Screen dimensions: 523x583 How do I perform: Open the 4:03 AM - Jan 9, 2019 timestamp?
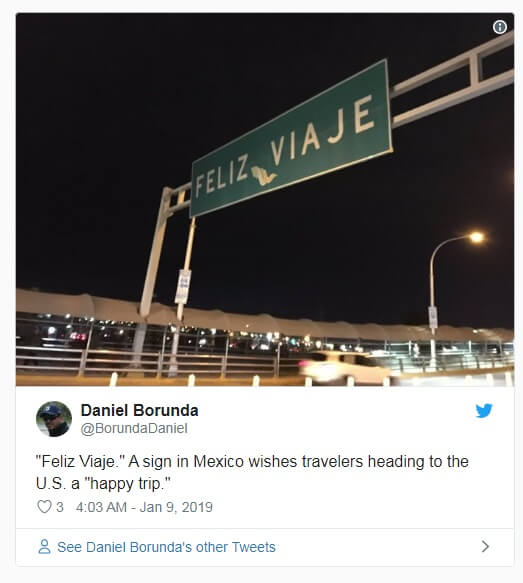[x=144, y=507]
